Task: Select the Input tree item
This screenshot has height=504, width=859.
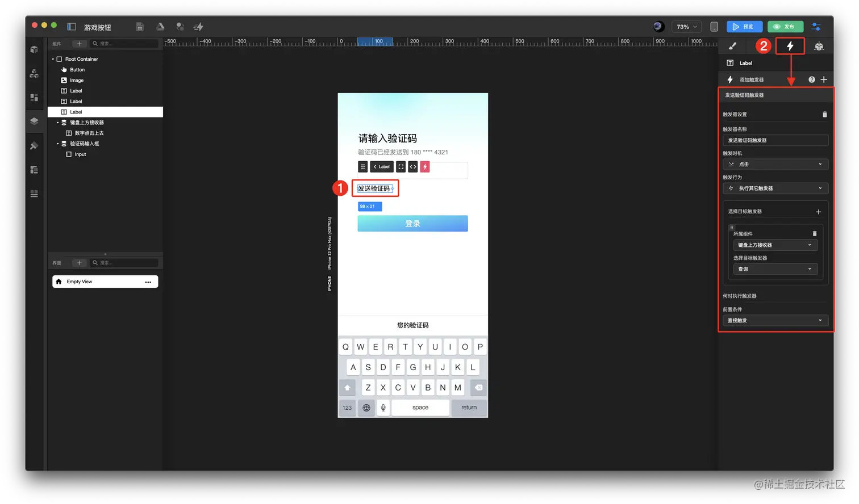Action: pyautogui.click(x=105, y=154)
